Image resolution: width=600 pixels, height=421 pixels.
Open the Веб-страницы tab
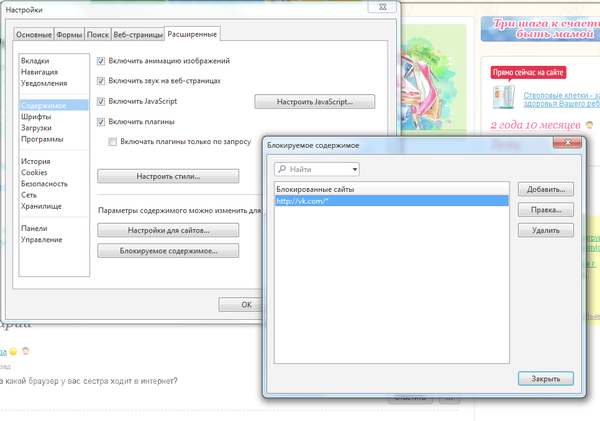tap(137, 35)
